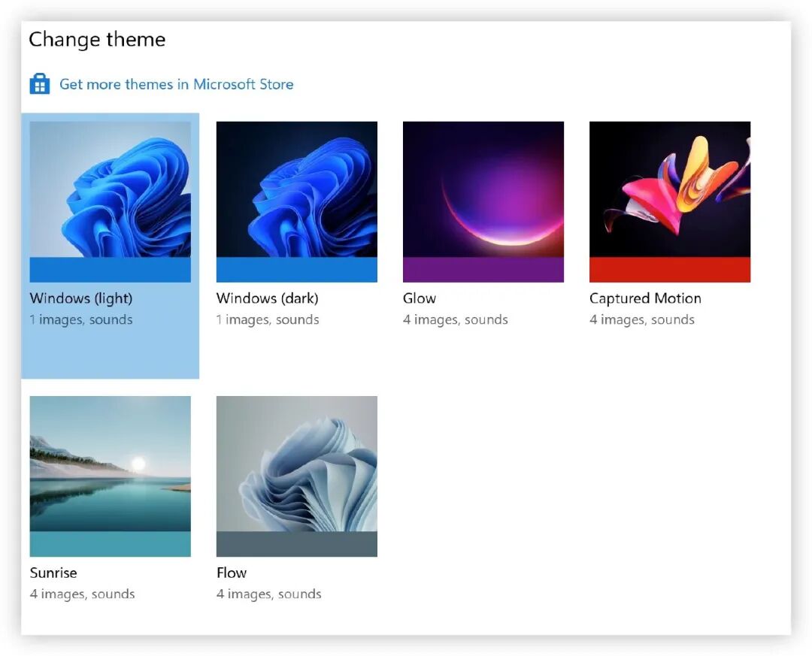Click the purple strip below the Glow image
The image size is (812, 656).
coord(483,271)
